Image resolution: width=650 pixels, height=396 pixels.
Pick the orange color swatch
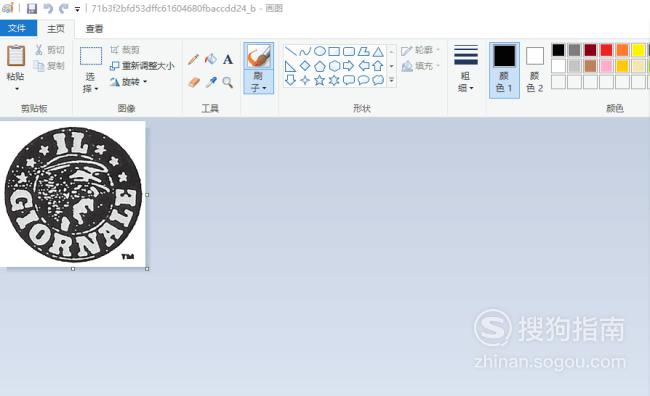point(622,50)
